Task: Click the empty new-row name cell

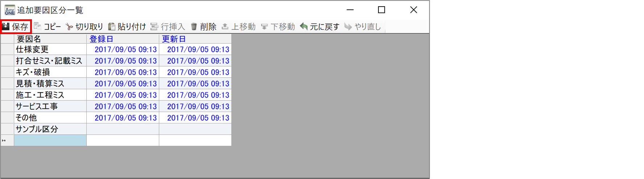Action: pyautogui.click(x=50, y=140)
